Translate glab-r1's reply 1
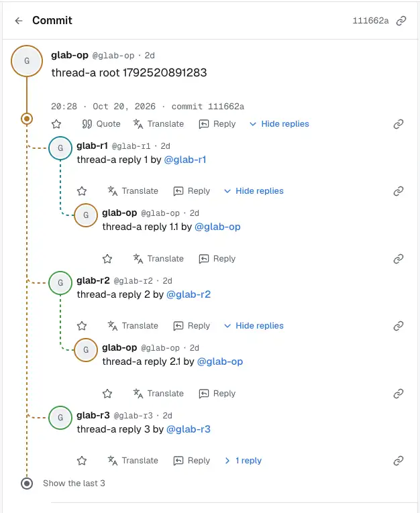The height and width of the screenshot is (513, 420). coord(133,191)
